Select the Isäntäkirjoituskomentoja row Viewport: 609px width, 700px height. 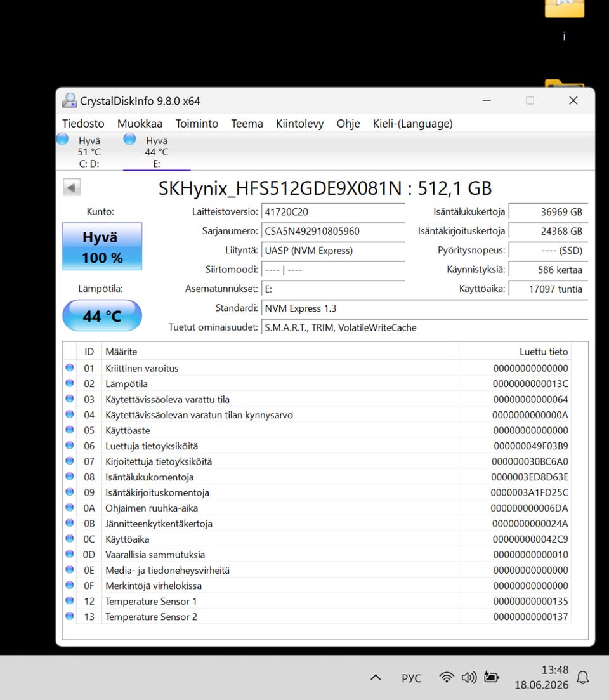[317, 492]
